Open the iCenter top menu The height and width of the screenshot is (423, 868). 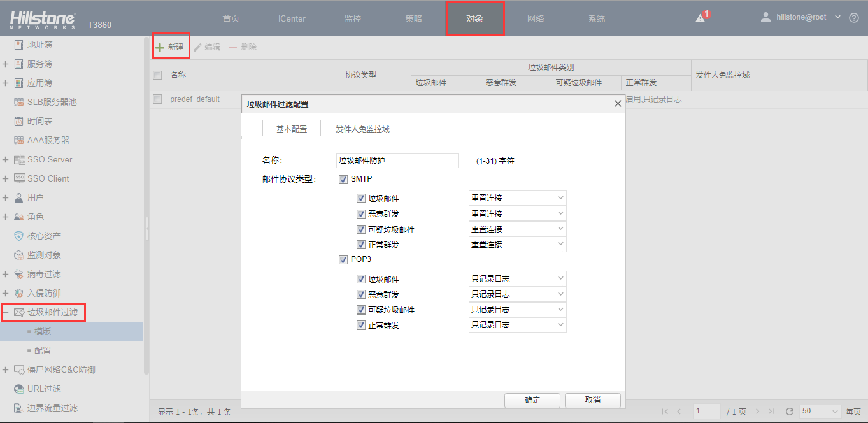coord(292,18)
